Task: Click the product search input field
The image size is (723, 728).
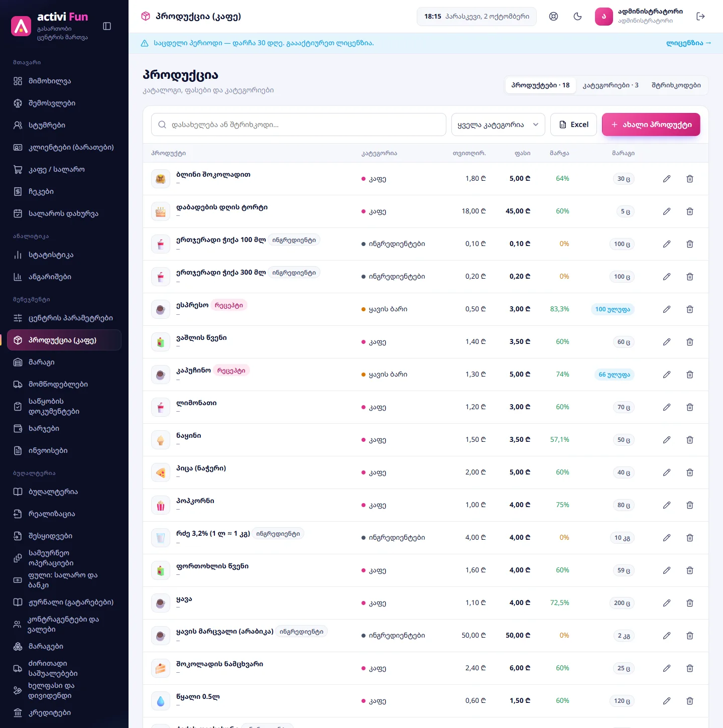Action: click(299, 125)
